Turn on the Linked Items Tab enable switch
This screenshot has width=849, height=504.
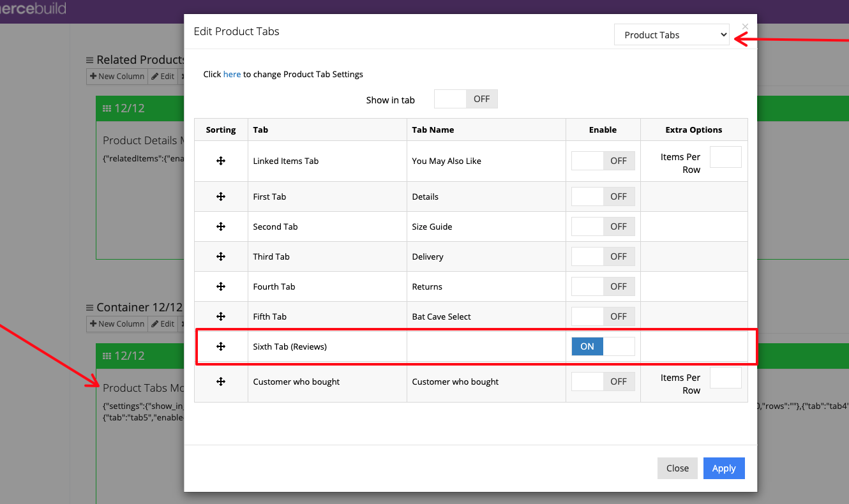tap(603, 160)
